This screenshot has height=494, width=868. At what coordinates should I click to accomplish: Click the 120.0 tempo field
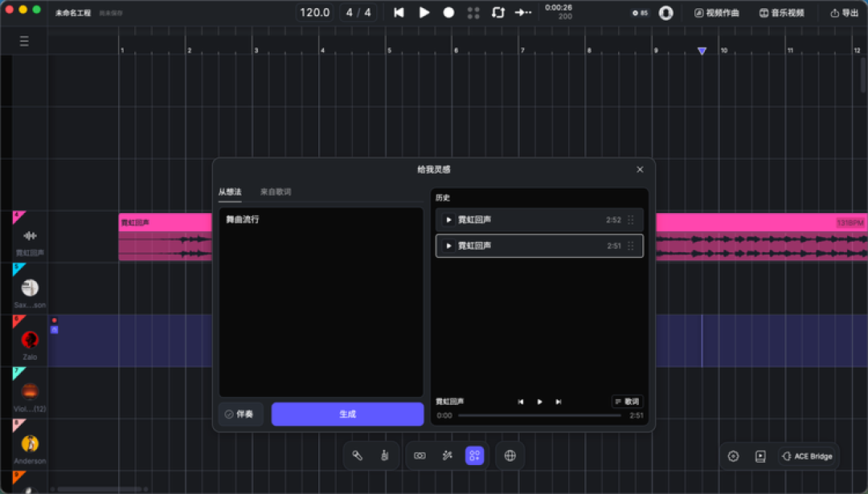[x=314, y=13]
